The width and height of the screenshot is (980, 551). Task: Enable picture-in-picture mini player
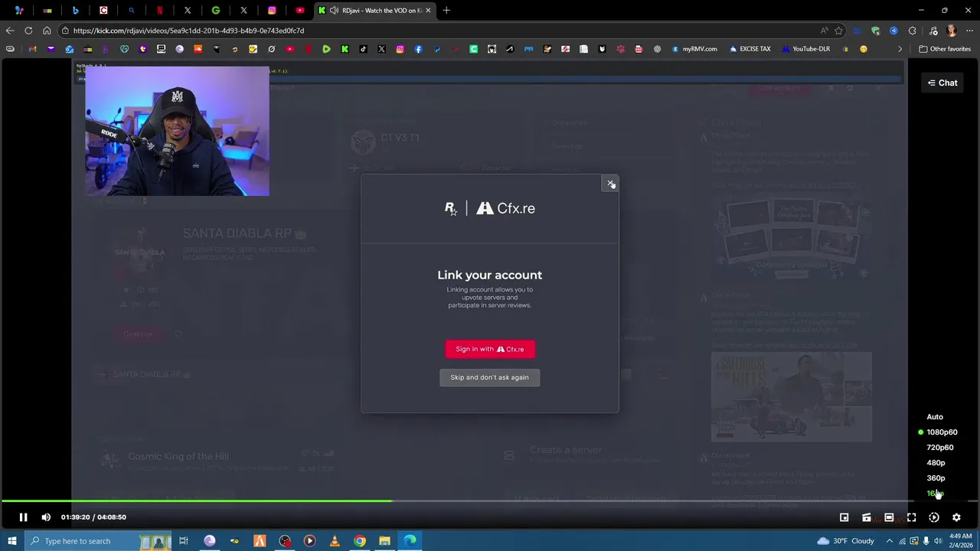tap(844, 517)
